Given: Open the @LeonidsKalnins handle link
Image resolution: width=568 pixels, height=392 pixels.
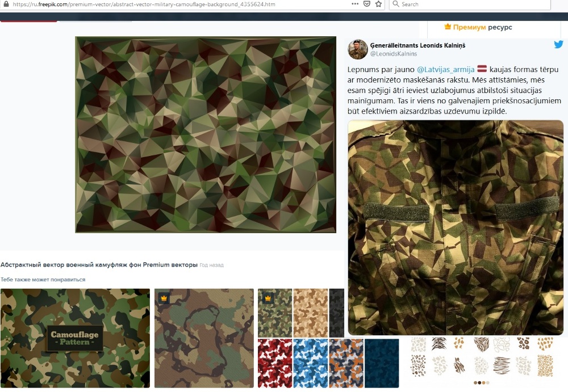Looking at the screenshot, I should [393, 54].
